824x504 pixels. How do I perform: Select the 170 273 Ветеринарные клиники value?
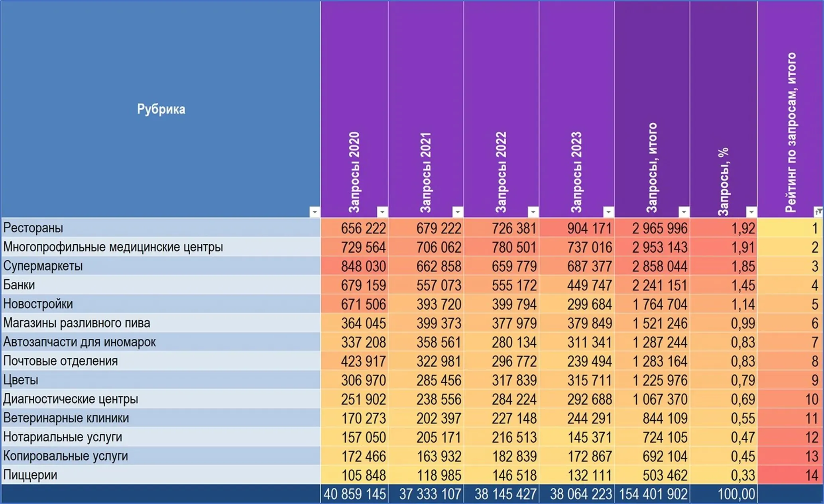(x=363, y=418)
